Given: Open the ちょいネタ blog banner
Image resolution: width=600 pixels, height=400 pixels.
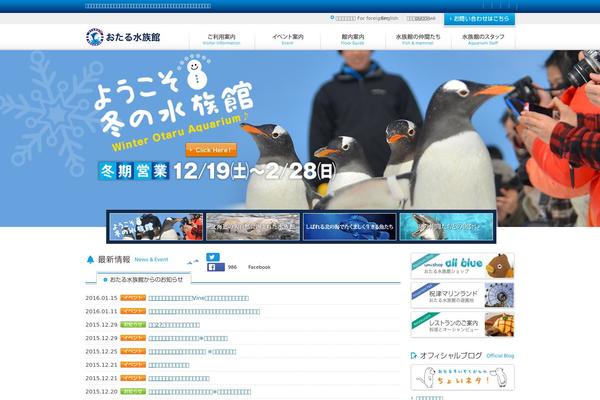Looking at the screenshot, I should 462,377.
